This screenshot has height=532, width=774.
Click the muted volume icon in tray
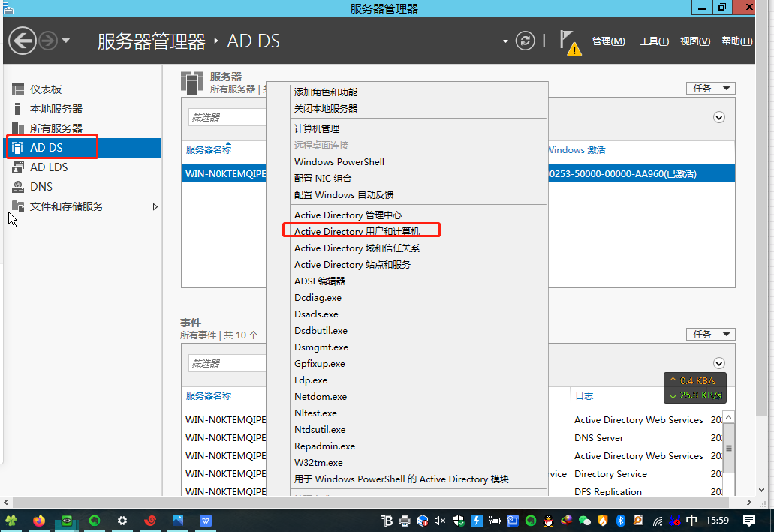pos(440,521)
